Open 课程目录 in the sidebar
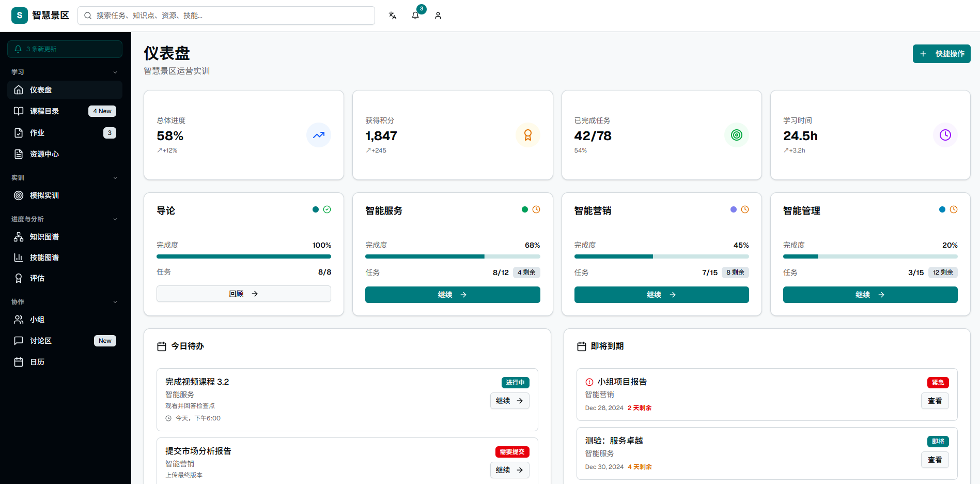The height and width of the screenshot is (484, 980). (x=44, y=111)
